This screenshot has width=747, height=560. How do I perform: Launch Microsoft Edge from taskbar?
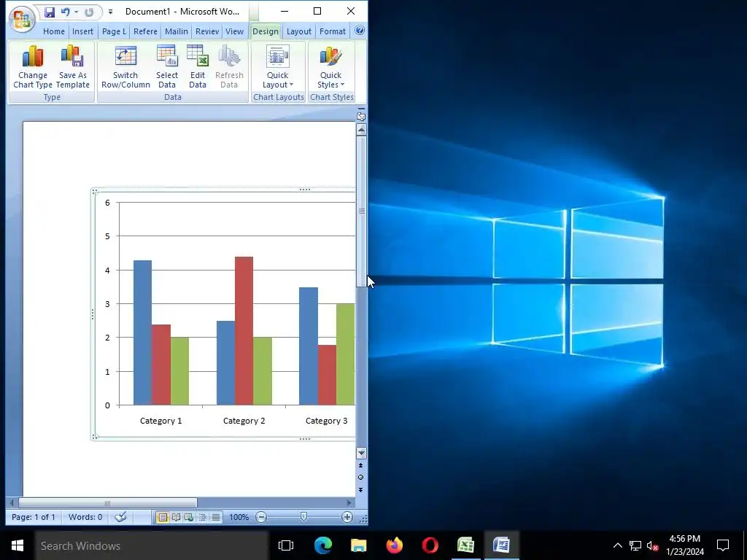coord(323,545)
